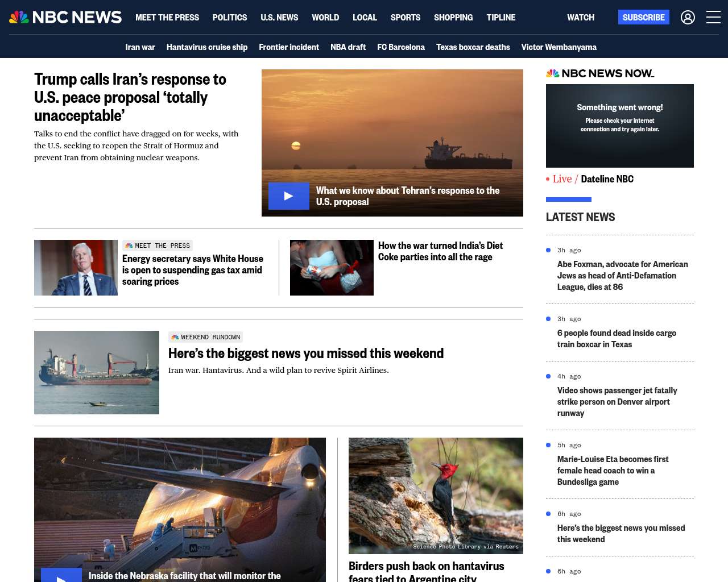Select the Politics menu item
Screen dimensions: 728x582
[x=230, y=18]
